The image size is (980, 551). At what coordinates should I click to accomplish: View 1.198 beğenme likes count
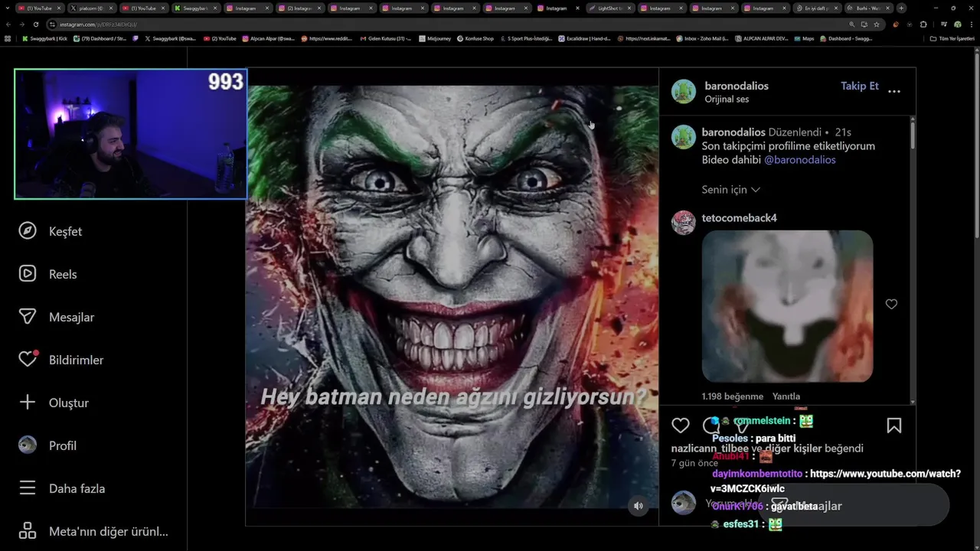pos(732,396)
